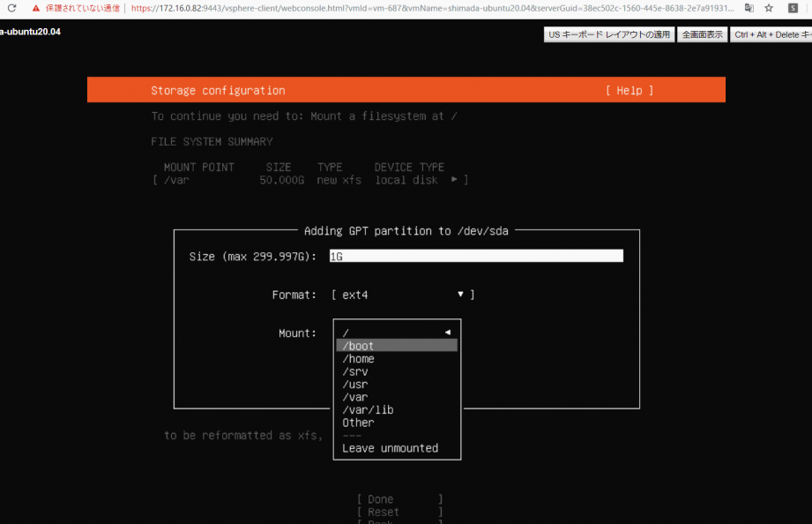Select Leave unmounted option
Screen dimensions: 812x524
pyautogui.click(x=397, y=448)
